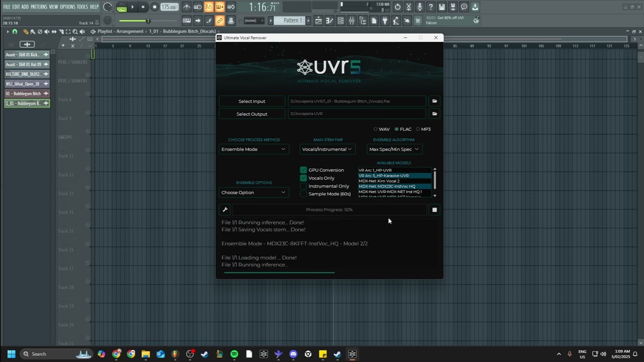Click the Select Output button
This screenshot has width=644, height=362.
252,114
